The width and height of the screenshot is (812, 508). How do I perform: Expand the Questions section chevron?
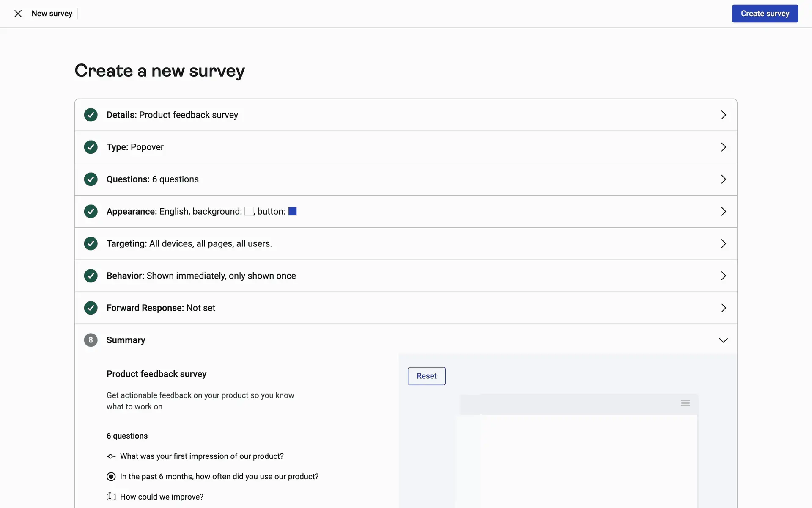tap(723, 179)
